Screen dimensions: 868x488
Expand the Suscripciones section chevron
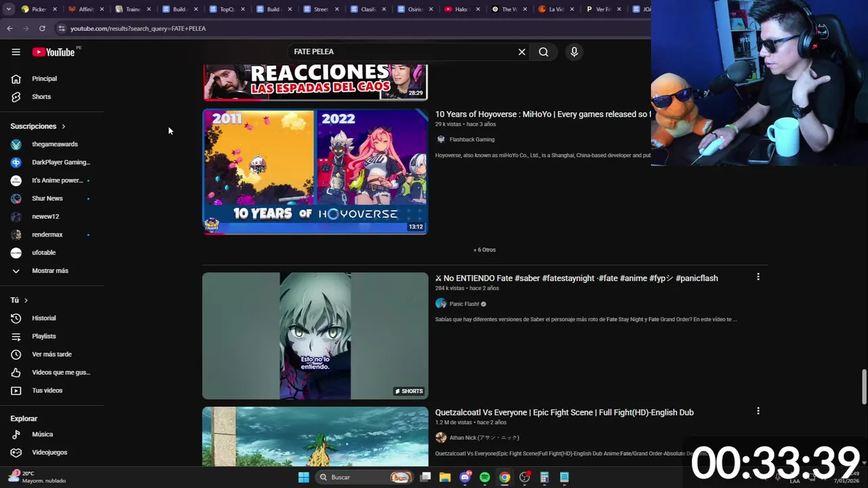click(x=64, y=127)
